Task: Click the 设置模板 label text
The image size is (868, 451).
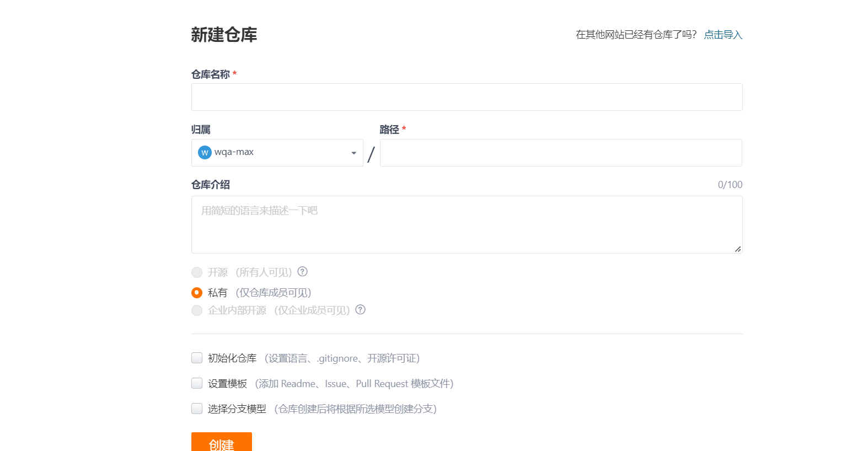Action: [227, 384]
